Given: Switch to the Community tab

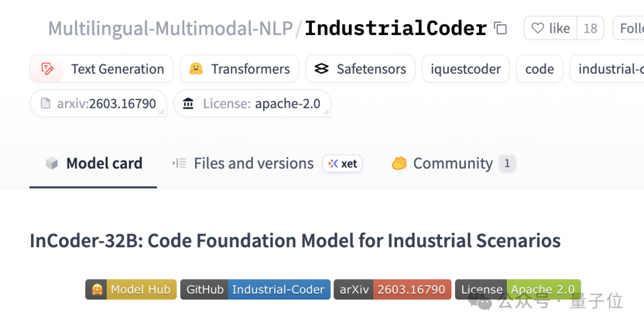Looking at the screenshot, I should click(x=453, y=163).
